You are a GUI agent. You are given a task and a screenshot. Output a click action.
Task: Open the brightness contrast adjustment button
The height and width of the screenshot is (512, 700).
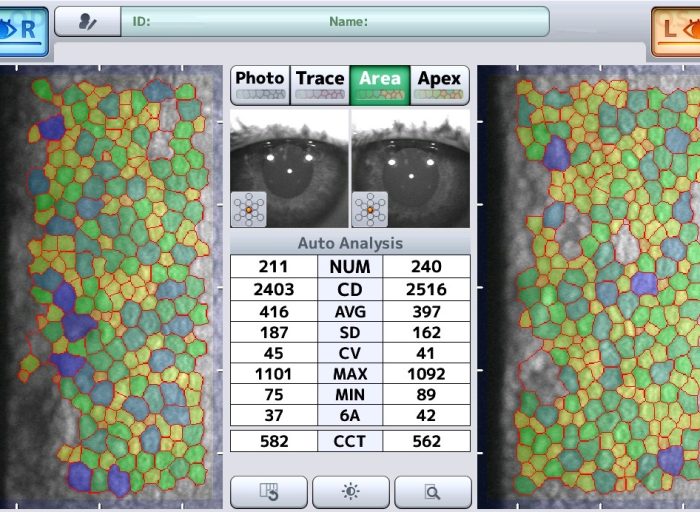pyautogui.click(x=350, y=491)
